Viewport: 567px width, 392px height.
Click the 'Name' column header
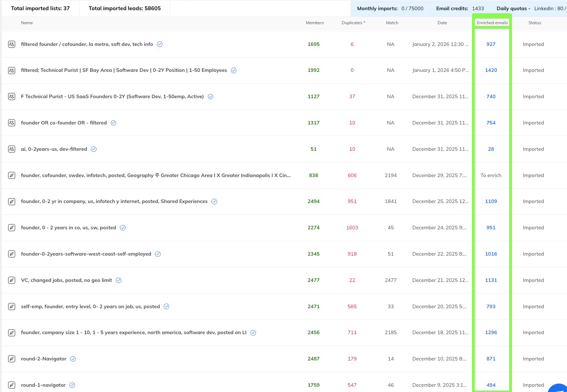pyautogui.click(x=27, y=23)
